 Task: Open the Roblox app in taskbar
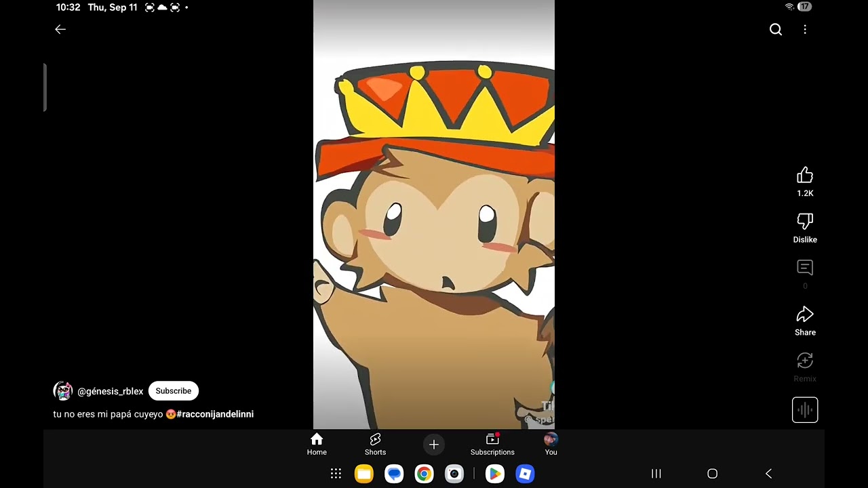click(525, 474)
